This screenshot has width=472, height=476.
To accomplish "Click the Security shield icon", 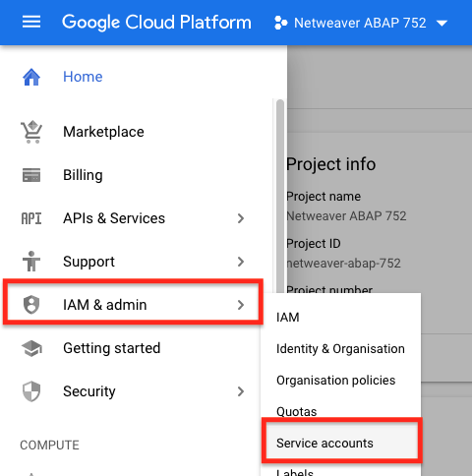I will [x=31, y=391].
